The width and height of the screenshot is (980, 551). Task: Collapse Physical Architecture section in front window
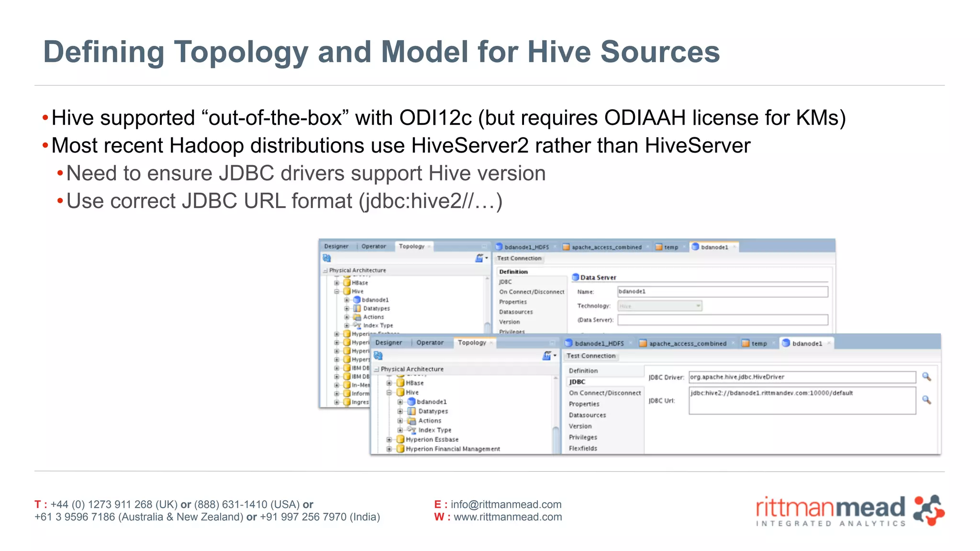pyautogui.click(x=377, y=369)
